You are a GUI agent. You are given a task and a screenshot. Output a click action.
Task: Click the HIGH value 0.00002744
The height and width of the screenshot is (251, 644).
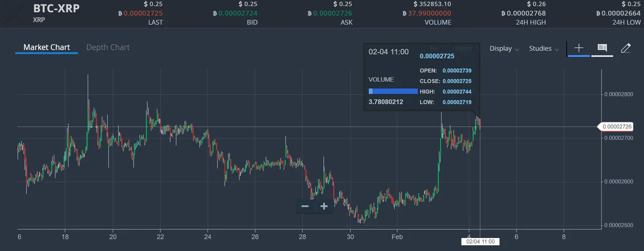pos(457,92)
